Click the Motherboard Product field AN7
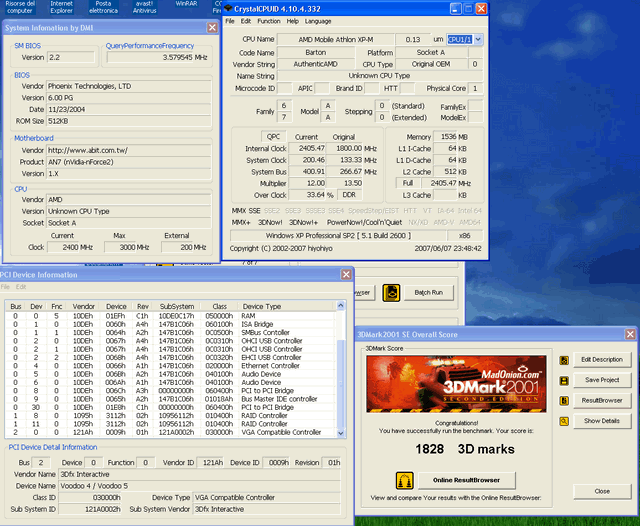The height and width of the screenshot is (526, 640). point(129,162)
